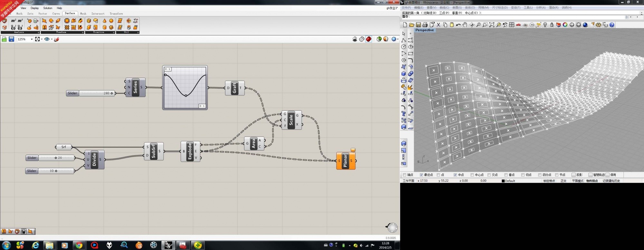Open Chrome from the Windows taskbar
The width and height of the screenshot is (644, 250).
79,245
